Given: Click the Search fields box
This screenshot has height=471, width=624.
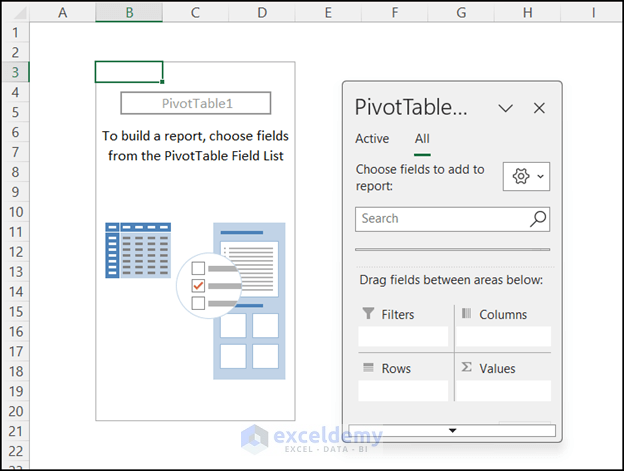Looking at the screenshot, I should 452,219.
